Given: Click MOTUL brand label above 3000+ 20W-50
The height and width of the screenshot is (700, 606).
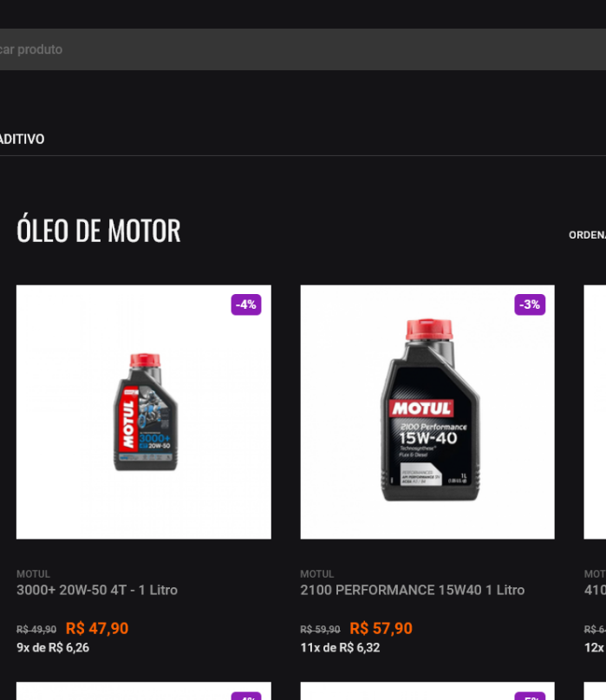Looking at the screenshot, I should [33, 574].
